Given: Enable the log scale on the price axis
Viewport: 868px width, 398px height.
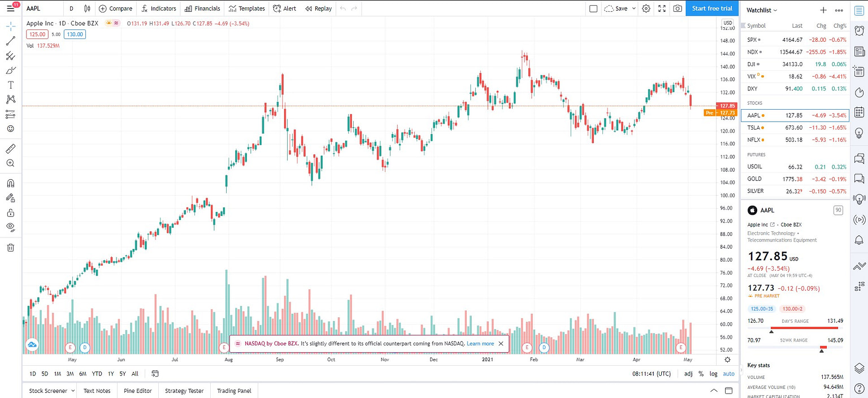Looking at the screenshot, I should pyautogui.click(x=713, y=374).
